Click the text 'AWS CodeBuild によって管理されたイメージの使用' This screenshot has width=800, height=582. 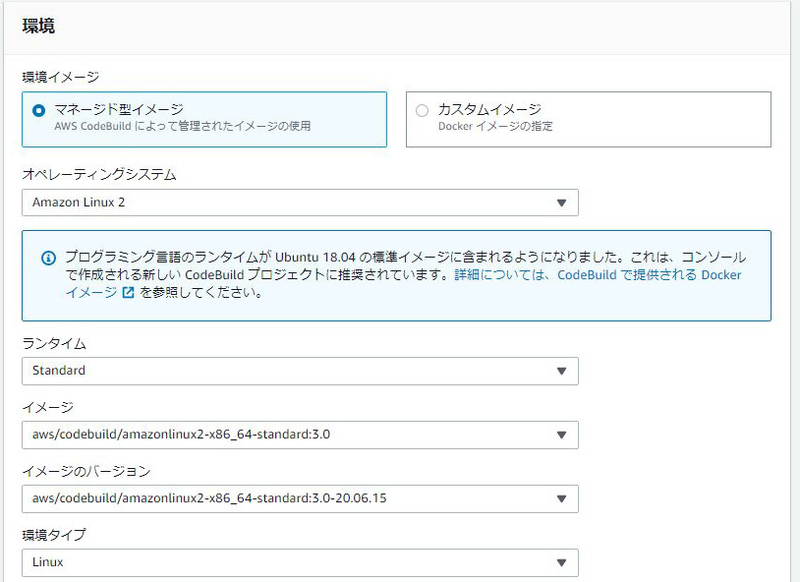click(183, 126)
